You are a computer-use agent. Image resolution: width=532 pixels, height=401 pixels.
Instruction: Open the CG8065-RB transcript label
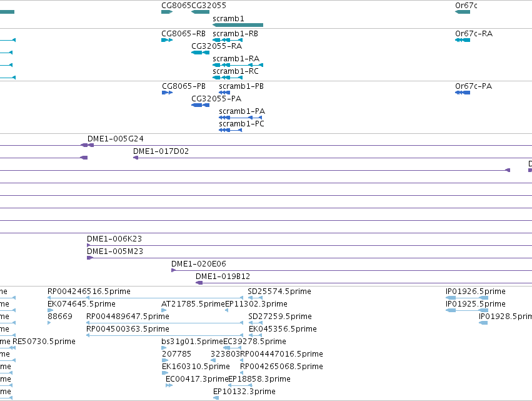pyautogui.click(x=183, y=34)
